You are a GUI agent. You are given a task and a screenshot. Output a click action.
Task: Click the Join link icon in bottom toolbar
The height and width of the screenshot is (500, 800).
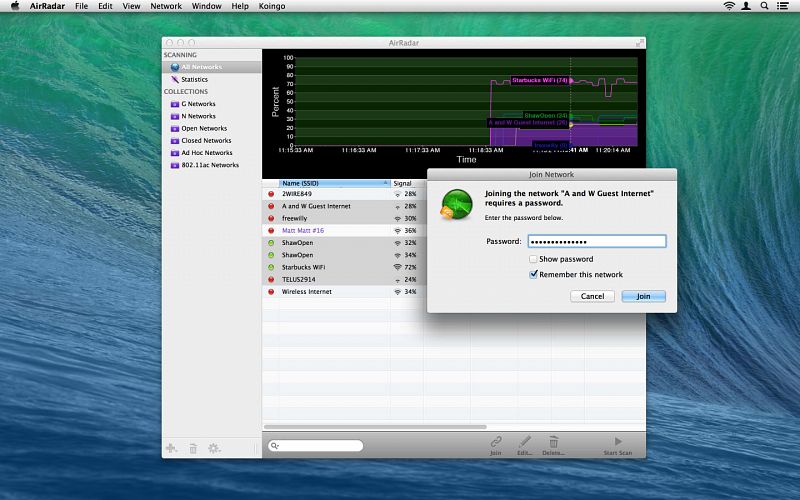495,442
